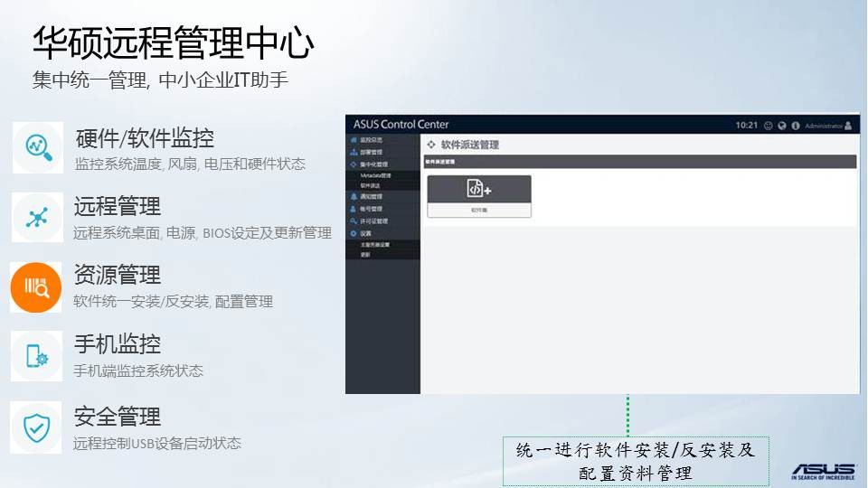Click the info icon in header
Screen dimensions: 868x488
pos(796,126)
